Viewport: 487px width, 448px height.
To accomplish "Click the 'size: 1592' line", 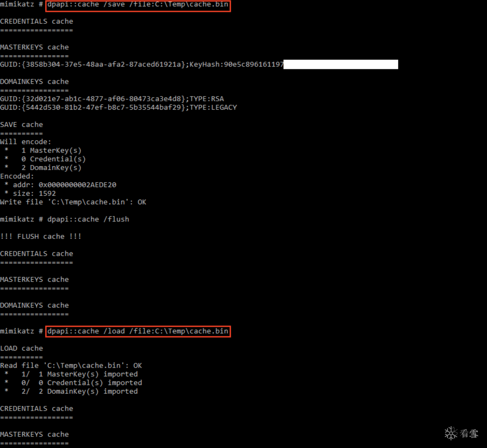I will pos(30,194).
